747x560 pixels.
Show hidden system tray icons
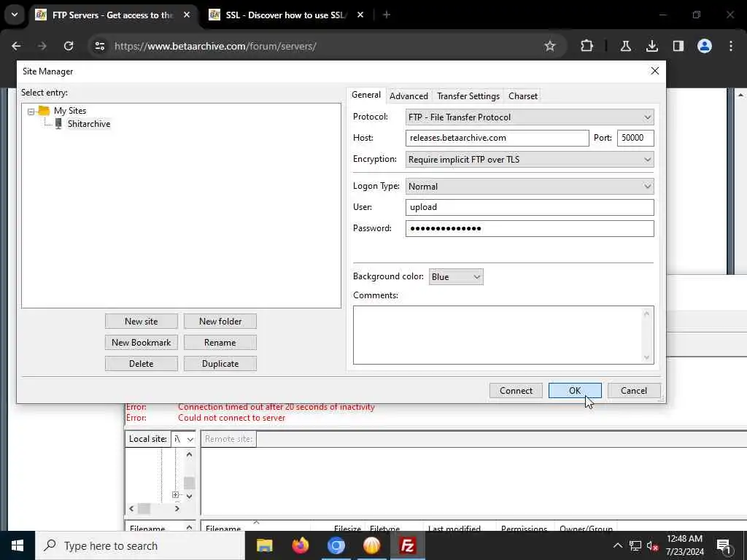(617, 545)
